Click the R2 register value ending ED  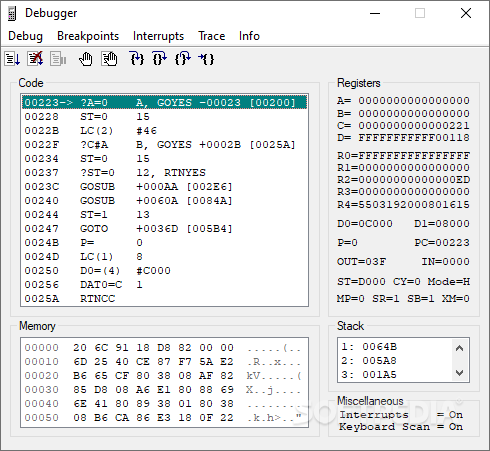(x=414, y=180)
